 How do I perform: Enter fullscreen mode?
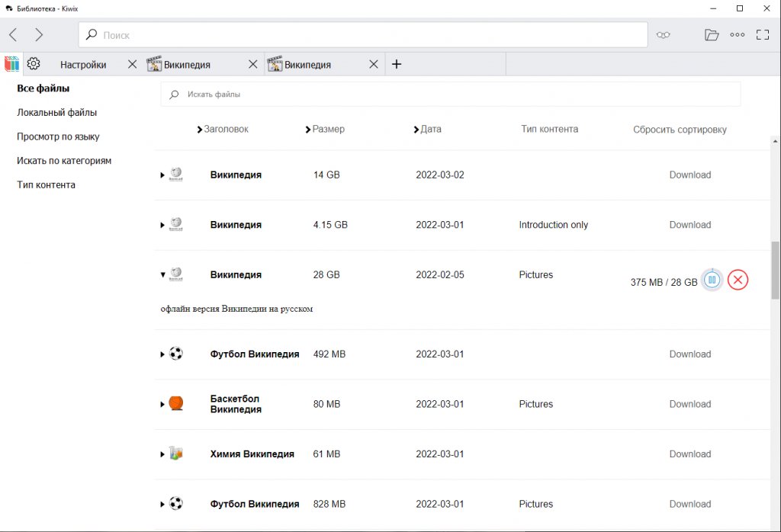pyautogui.click(x=763, y=34)
